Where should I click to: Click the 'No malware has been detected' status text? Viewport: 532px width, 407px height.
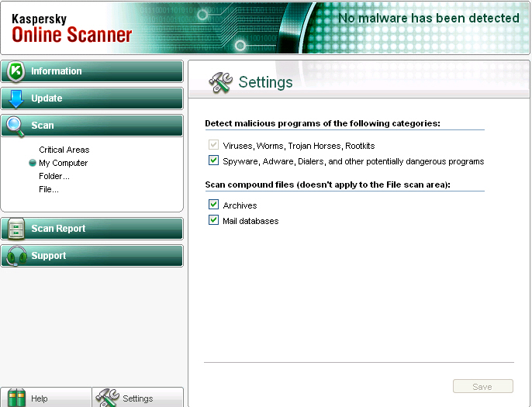pos(429,18)
